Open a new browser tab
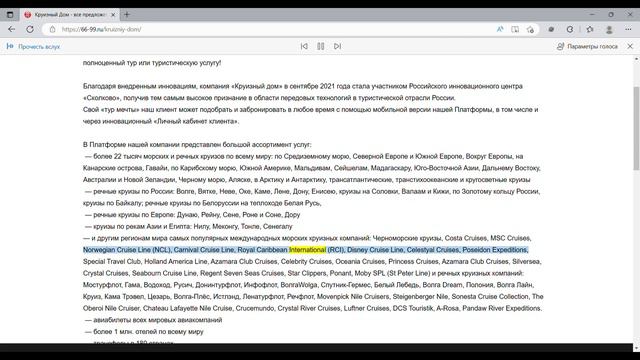This screenshot has width=640, height=360. (127, 15)
